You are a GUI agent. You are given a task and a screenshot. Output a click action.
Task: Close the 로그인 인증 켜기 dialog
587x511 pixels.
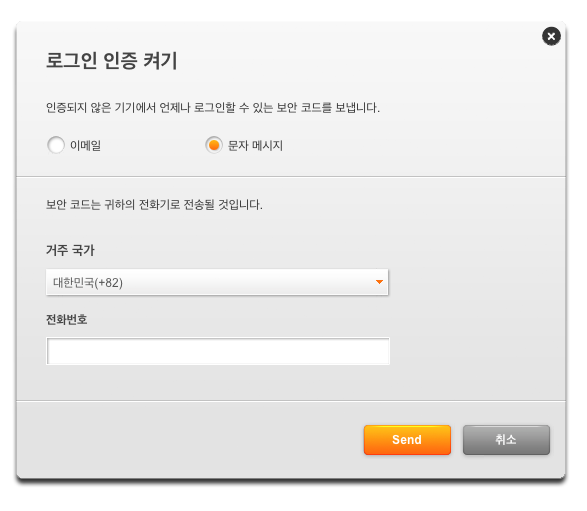551,36
